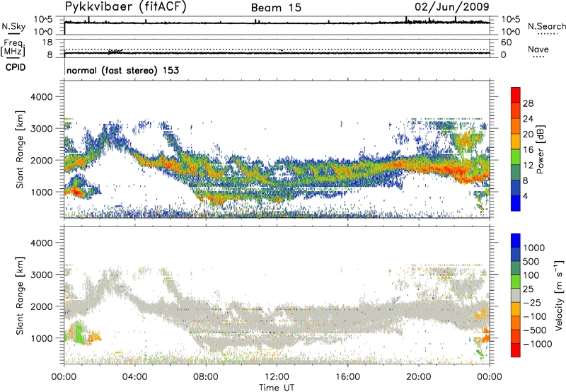Click the 'Pykkvibaer (fitACF)' title text
The width and height of the screenshot is (566, 392).
[126, 7]
